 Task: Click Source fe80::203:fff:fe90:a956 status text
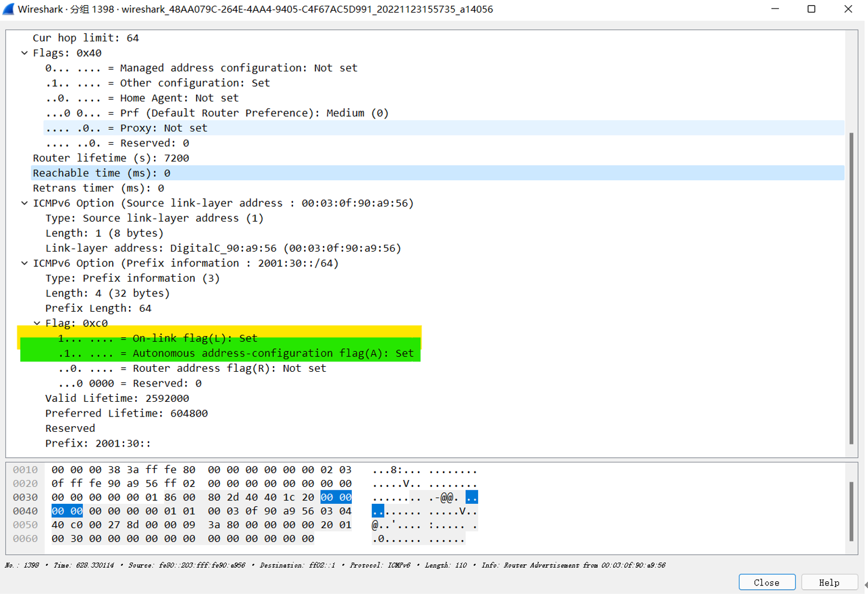[x=186, y=565]
